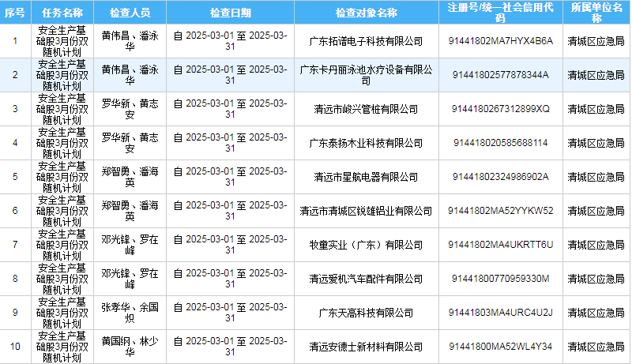The height and width of the screenshot is (364, 632).
Task: Click sequence number 9 cell
Action: coord(15,313)
